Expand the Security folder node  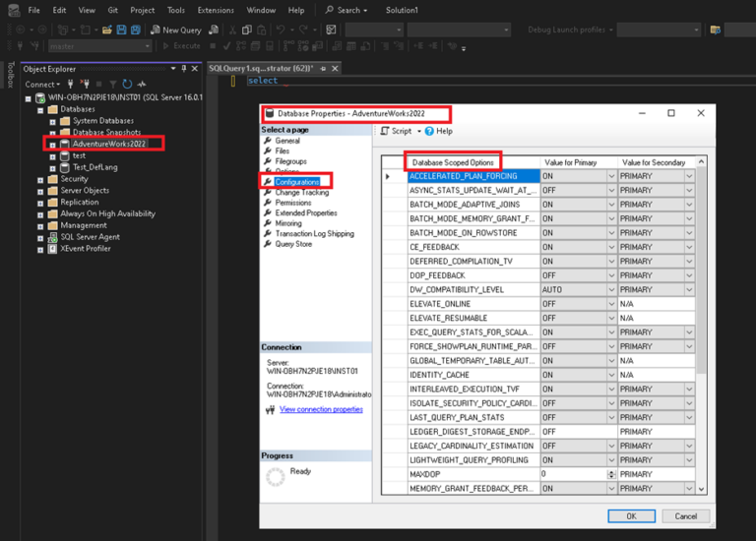coord(40,179)
